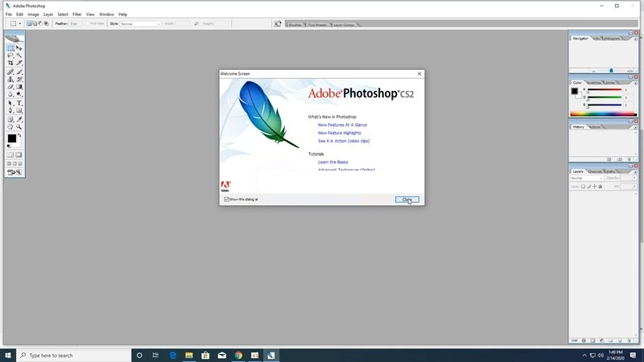The width and height of the screenshot is (644, 362).
Task: Select the Move tool
Action: click(19, 48)
